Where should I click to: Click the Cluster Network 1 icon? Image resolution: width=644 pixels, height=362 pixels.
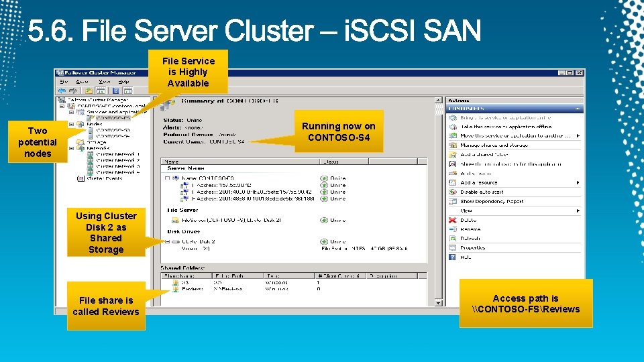pyautogui.click(x=91, y=154)
